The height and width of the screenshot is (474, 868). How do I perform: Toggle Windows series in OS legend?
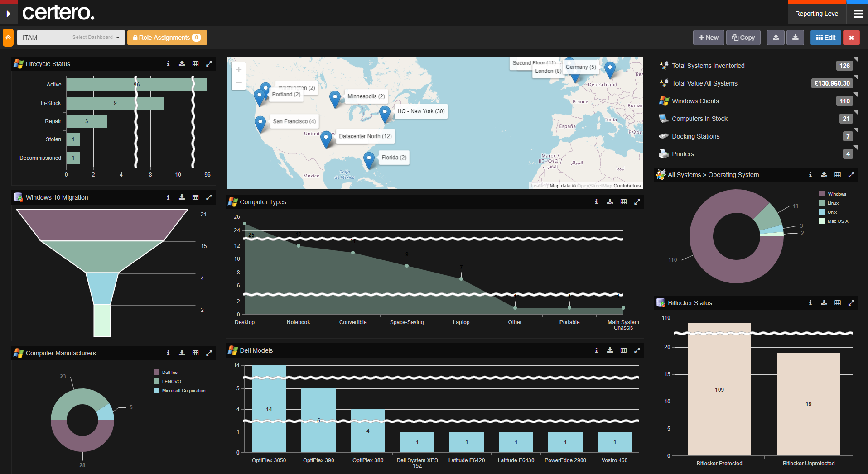tap(833, 194)
